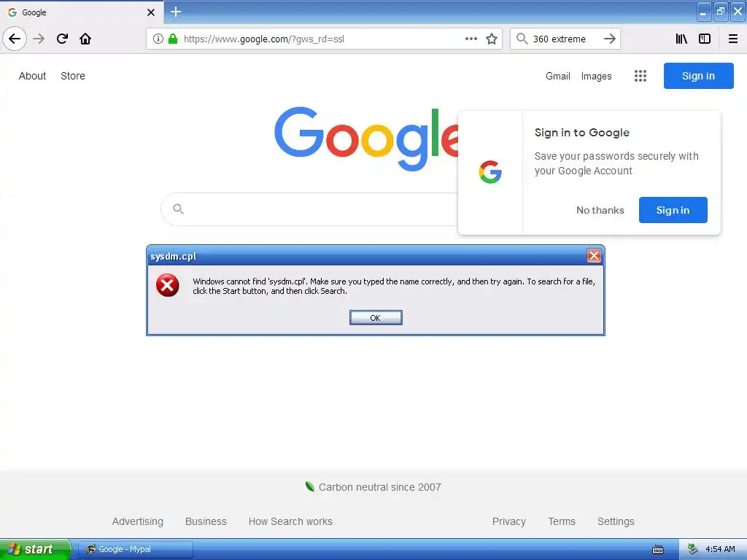Click the taskbar clock 4:54 AM
This screenshot has height=560, width=747.
coord(720,549)
